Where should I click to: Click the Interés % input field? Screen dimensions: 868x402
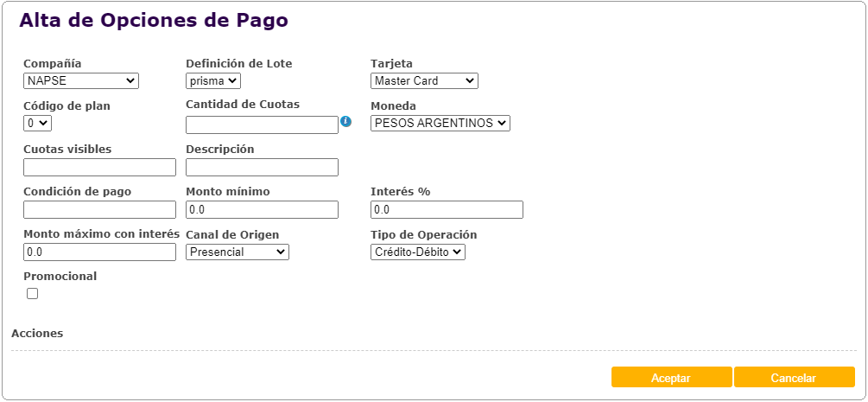(x=447, y=210)
